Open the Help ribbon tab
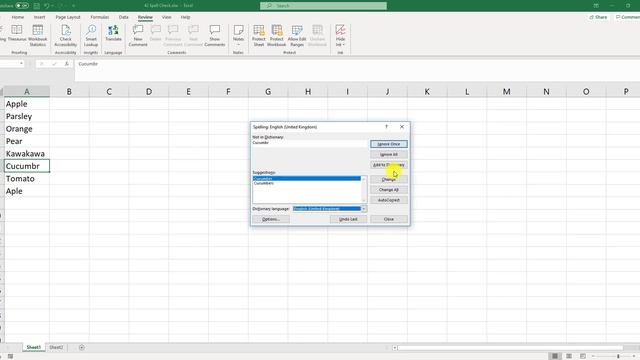 (x=185, y=17)
